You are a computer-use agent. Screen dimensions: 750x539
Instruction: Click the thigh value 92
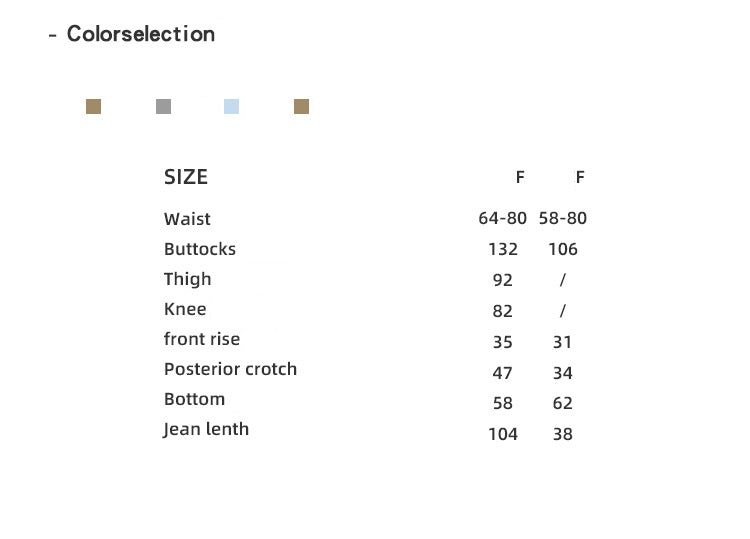pyautogui.click(x=503, y=280)
